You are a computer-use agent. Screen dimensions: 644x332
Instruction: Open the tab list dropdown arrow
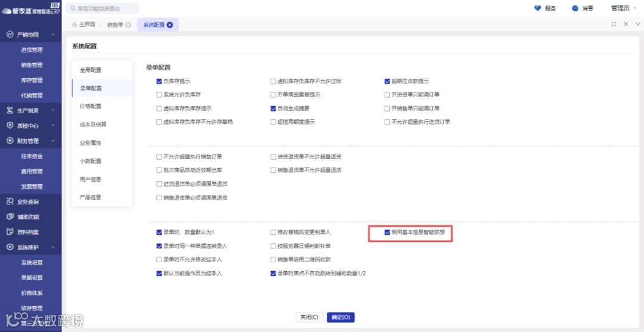(x=637, y=24)
